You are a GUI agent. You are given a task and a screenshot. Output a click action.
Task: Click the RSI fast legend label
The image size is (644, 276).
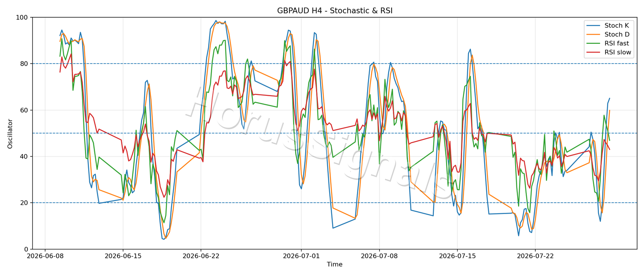click(617, 43)
